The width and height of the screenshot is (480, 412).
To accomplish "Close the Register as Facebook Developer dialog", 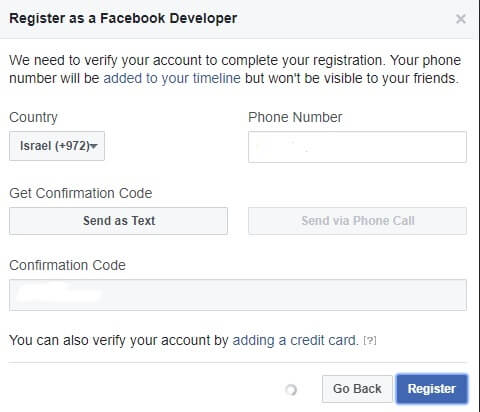I will tap(461, 19).
